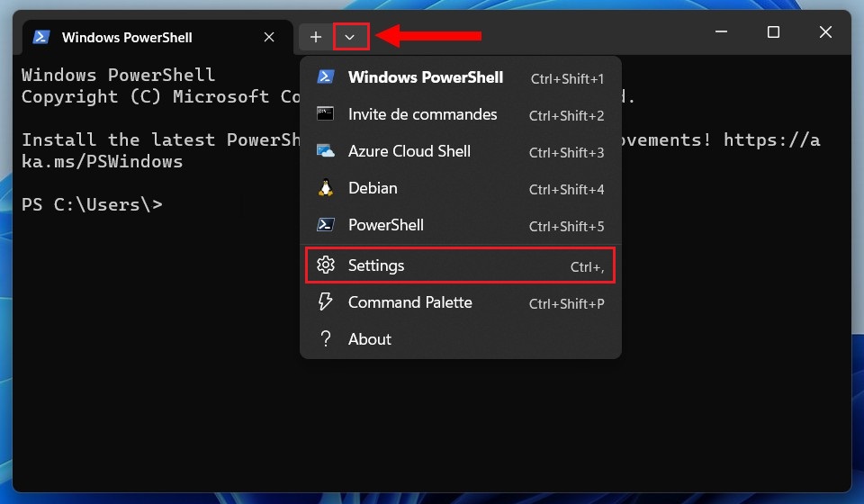
Task: Open the Command Palette entry
Action: tap(461, 302)
